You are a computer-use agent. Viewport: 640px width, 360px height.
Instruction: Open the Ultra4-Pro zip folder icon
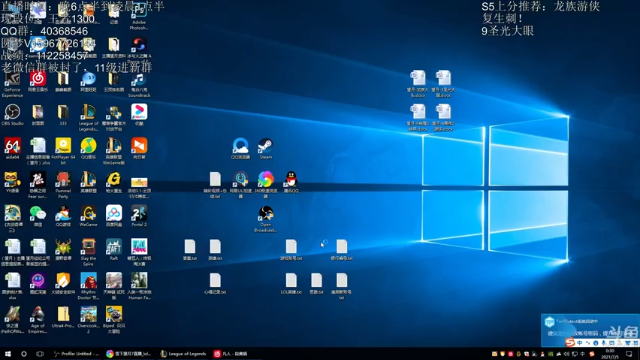click(x=63, y=318)
